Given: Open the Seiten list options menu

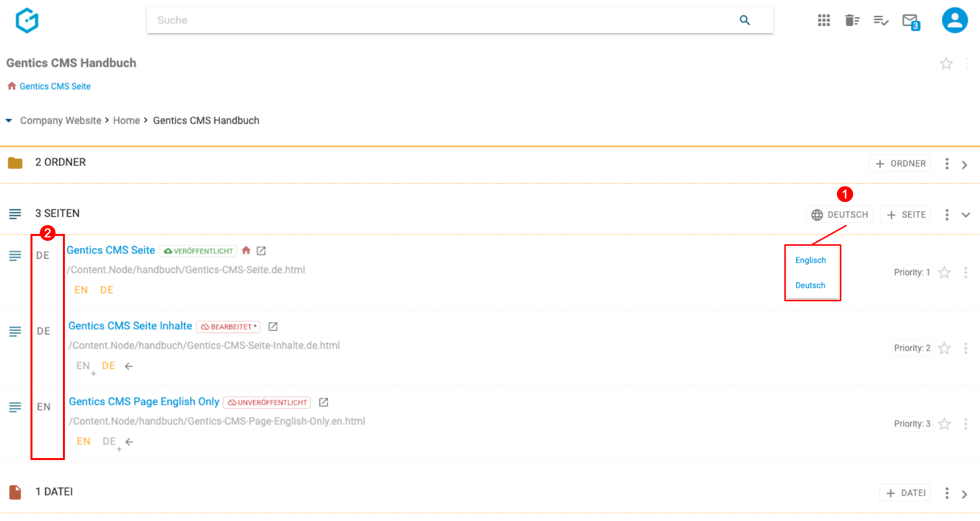Looking at the screenshot, I should tap(947, 215).
